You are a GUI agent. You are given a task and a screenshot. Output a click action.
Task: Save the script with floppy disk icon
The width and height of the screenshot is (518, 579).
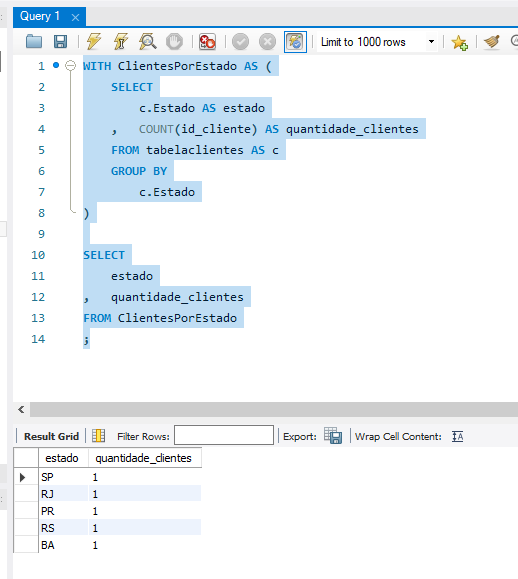[61, 42]
